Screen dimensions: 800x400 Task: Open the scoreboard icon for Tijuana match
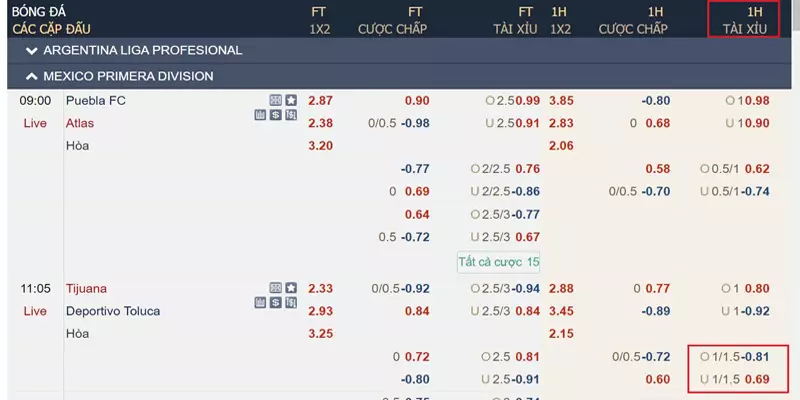[276, 288]
